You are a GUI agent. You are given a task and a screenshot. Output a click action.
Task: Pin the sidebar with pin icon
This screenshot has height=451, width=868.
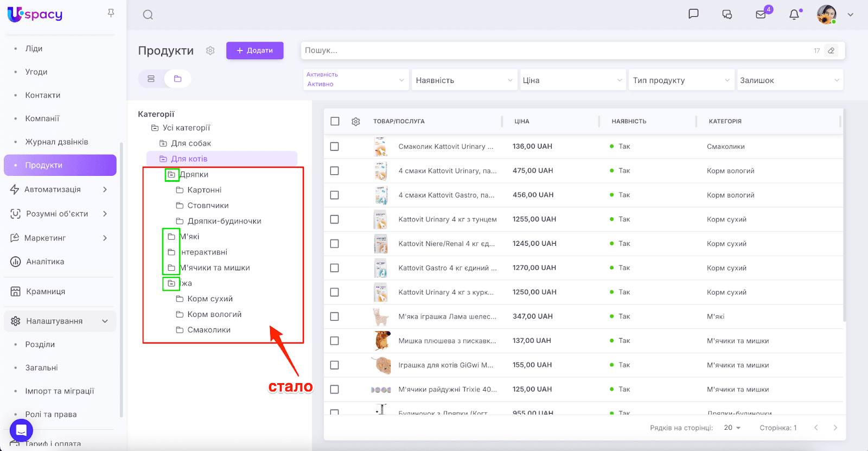tap(111, 13)
